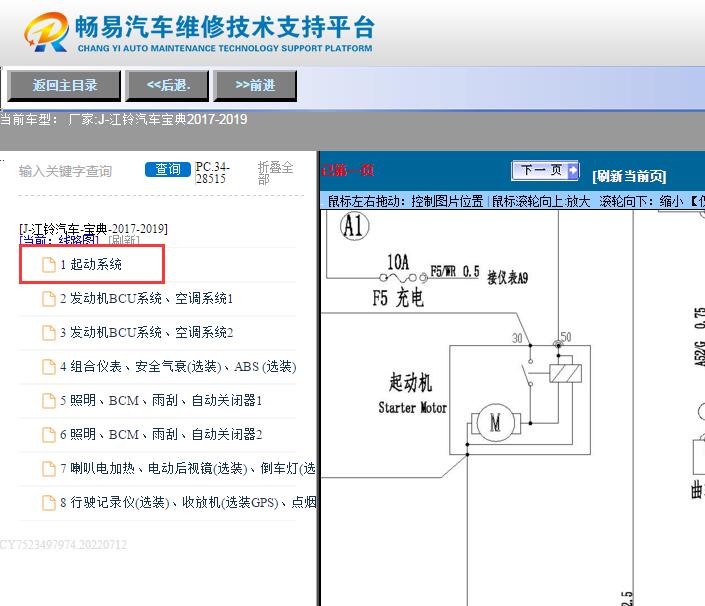
Task: Open 6 照明、BCM、雨刮、自动关闭器2
Action: (x=161, y=434)
